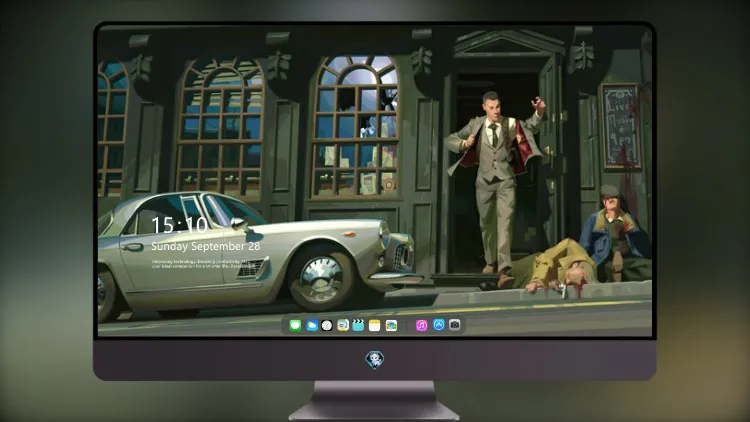This screenshot has height=422, width=750.
Task: Open the green Messages app in dock
Action: tap(295, 325)
